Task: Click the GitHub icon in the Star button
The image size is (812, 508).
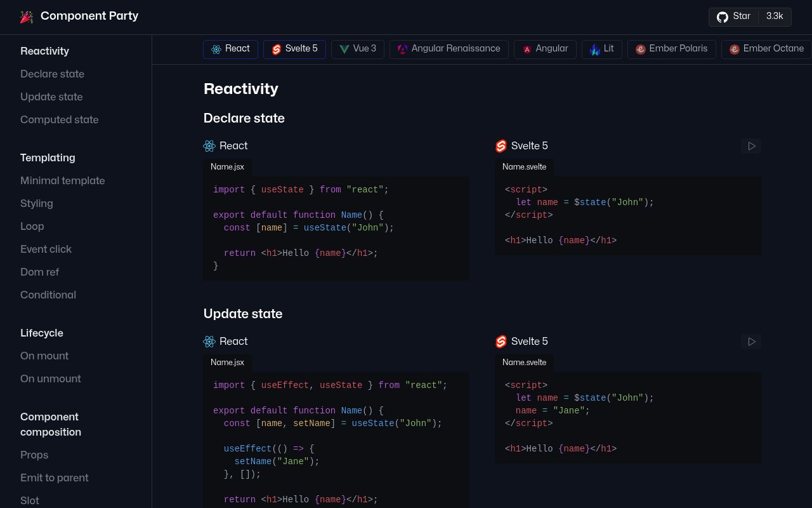Action: point(723,17)
